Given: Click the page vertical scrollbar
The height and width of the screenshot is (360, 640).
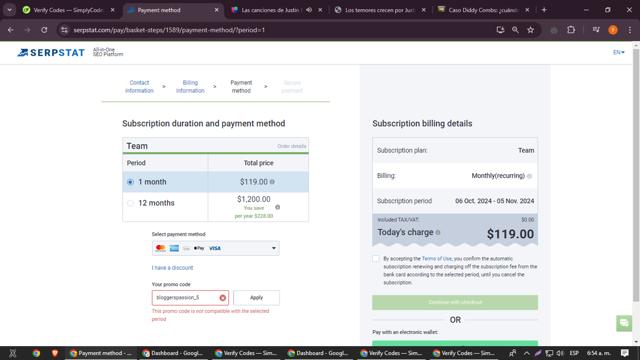Looking at the screenshot, I should (x=636, y=176).
